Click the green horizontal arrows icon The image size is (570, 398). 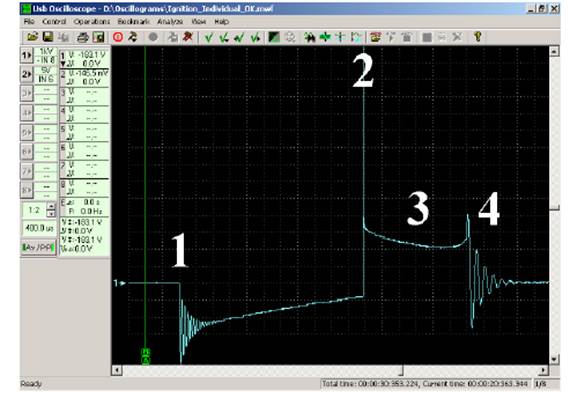pyautogui.click(x=325, y=37)
